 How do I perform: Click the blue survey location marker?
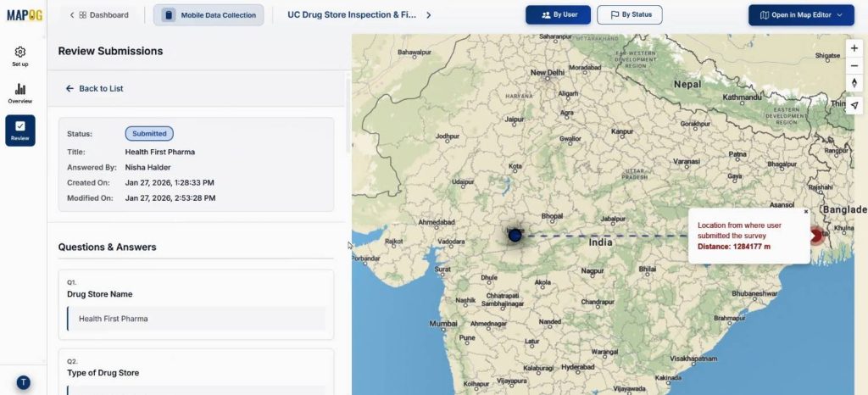515,235
